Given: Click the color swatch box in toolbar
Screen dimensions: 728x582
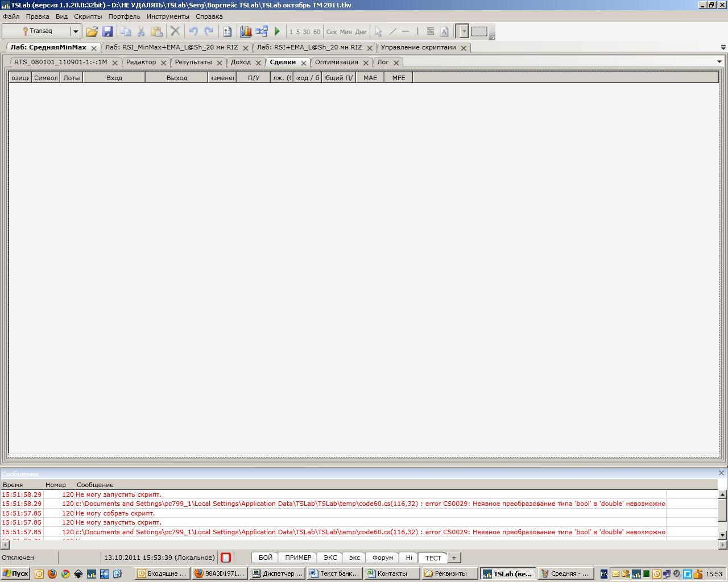Looking at the screenshot, I should point(479,32).
